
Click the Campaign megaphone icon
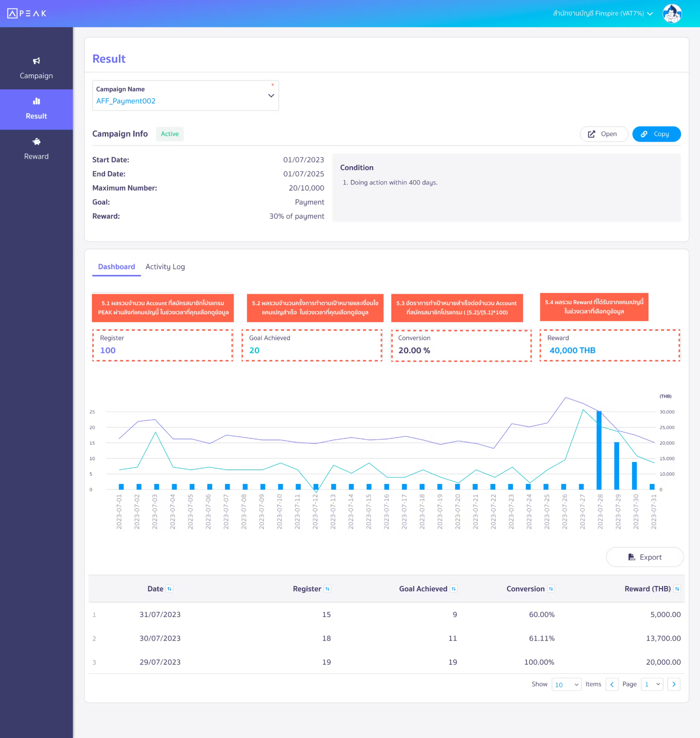(36, 61)
